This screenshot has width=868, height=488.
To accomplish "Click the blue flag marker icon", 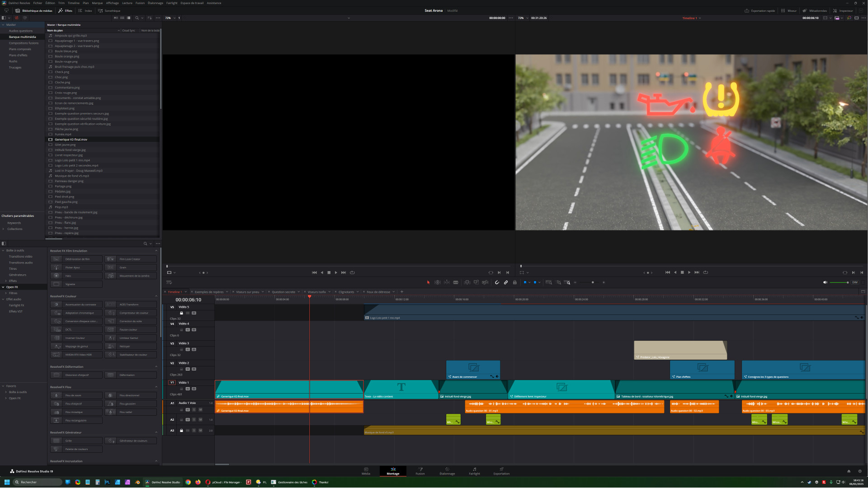I will click(525, 282).
